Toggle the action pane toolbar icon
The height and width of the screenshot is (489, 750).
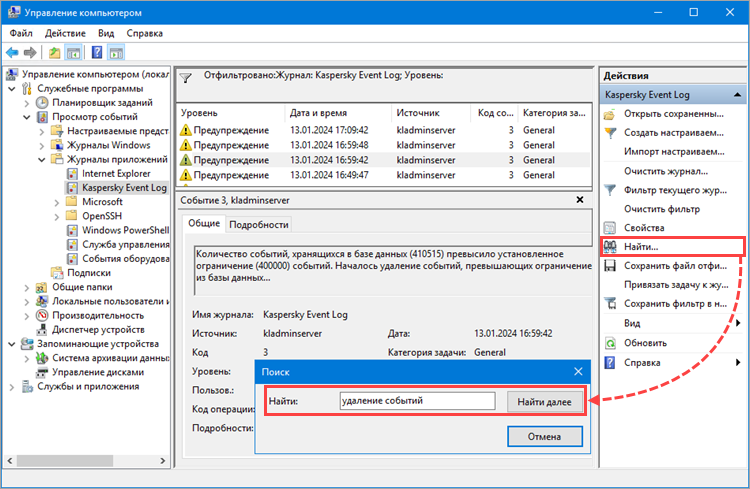point(116,53)
